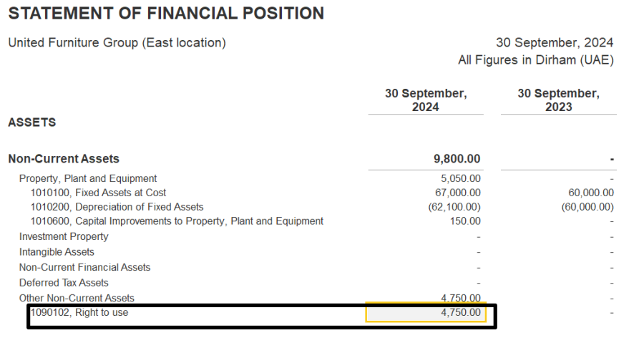
Task: Click account 1010200, Depreciation of Fixed Assets
Action: pyautogui.click(x=117, y=207)
